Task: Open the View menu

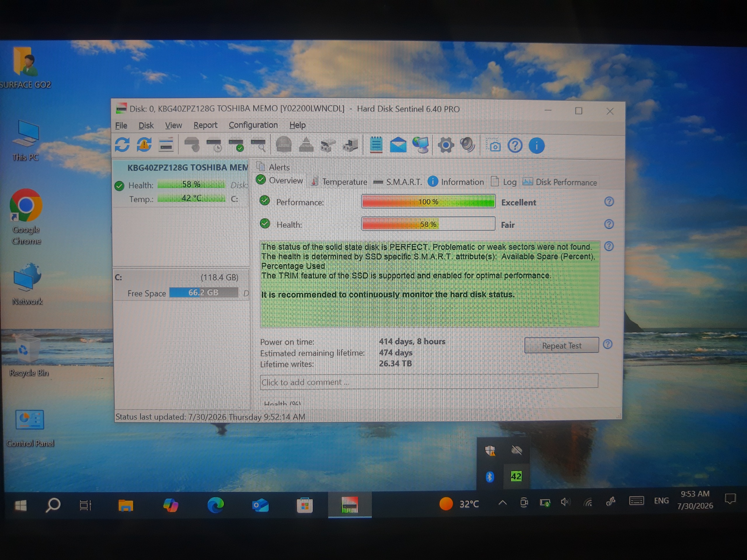Action: (x=173, y=125)
